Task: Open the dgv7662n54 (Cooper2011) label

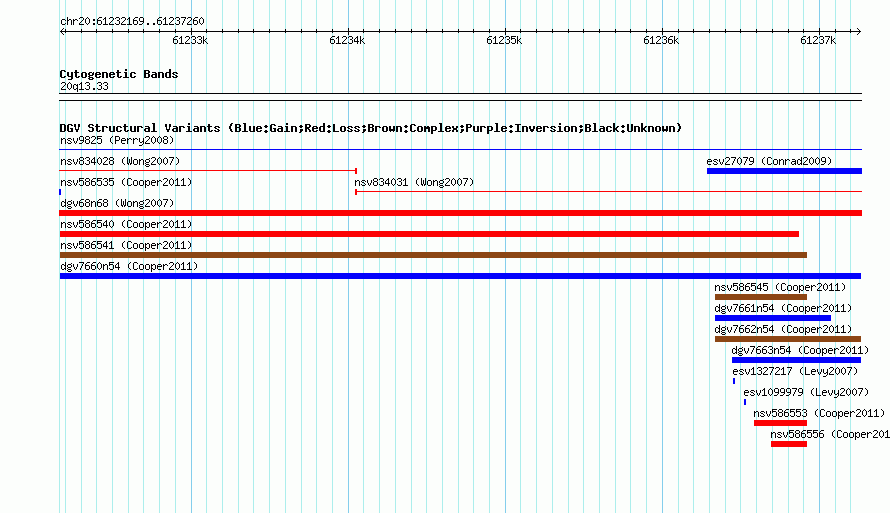Action: click(x=783, y=329)
